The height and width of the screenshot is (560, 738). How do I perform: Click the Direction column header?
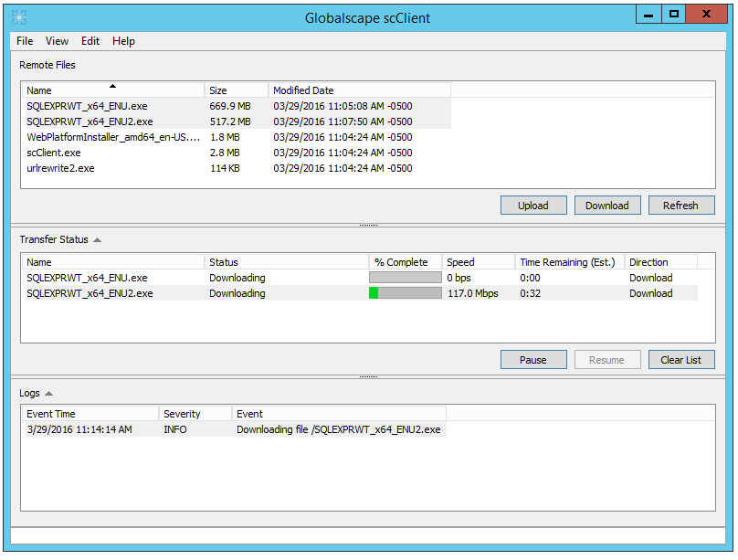(661, 262)
